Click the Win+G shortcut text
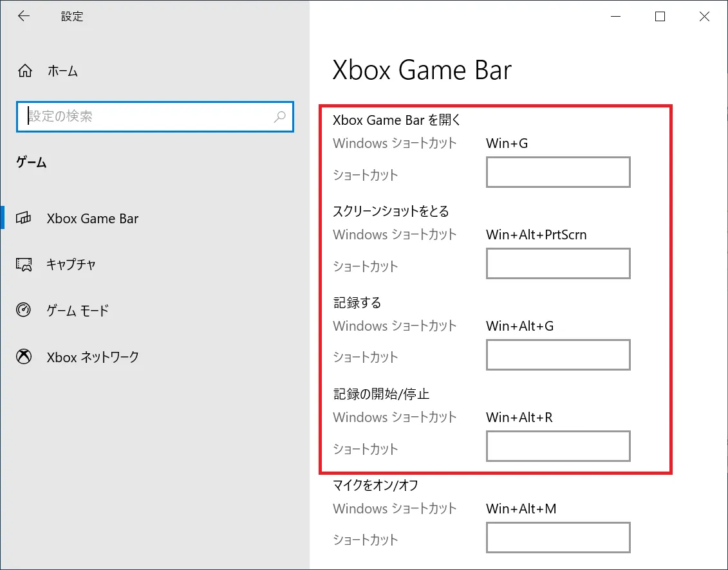The height and width of the screenshot is (570, 728). (507, 143)
